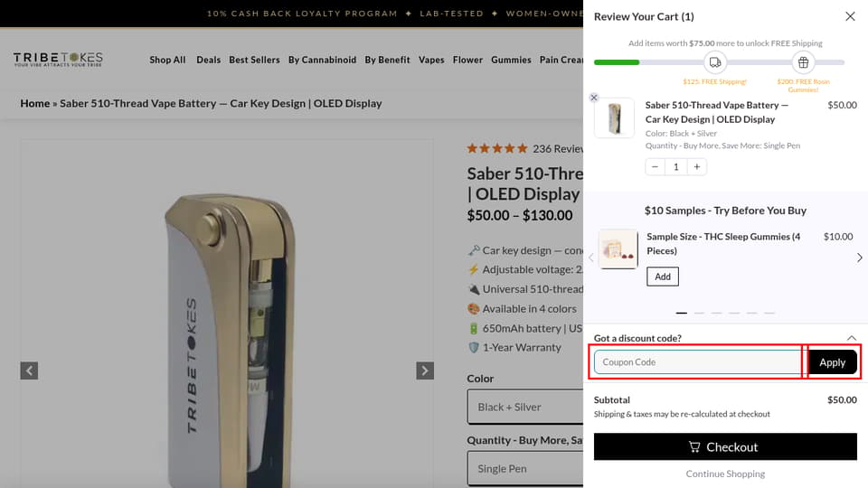Image resolution: width=868 pixels, height=488 pixels.
Task: Collapse the discount code section
Action: pos(852,338)
